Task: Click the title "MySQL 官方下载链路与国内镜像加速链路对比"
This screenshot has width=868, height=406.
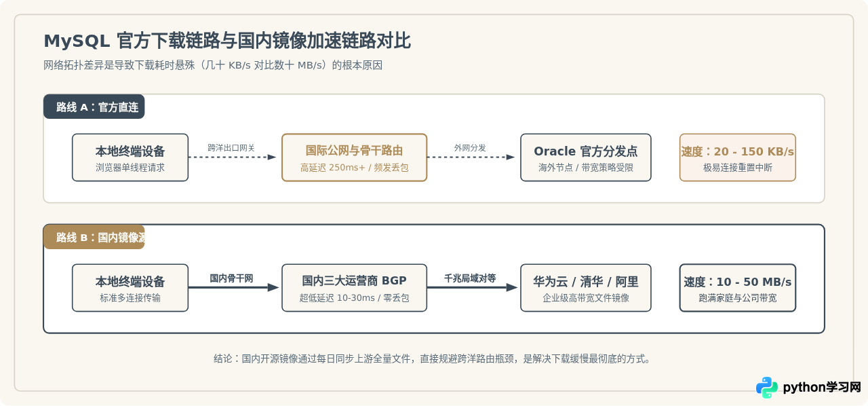Action: (227, 41)
